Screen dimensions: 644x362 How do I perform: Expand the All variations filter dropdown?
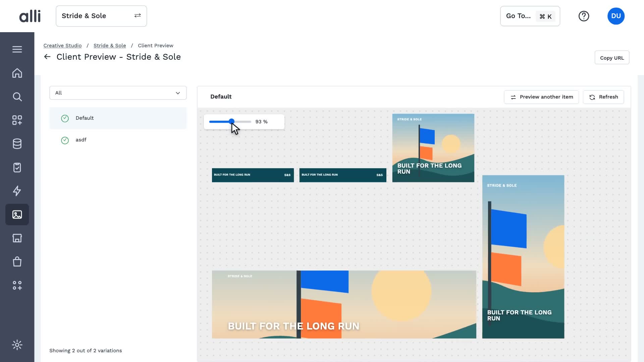click(x=118, y=93)
